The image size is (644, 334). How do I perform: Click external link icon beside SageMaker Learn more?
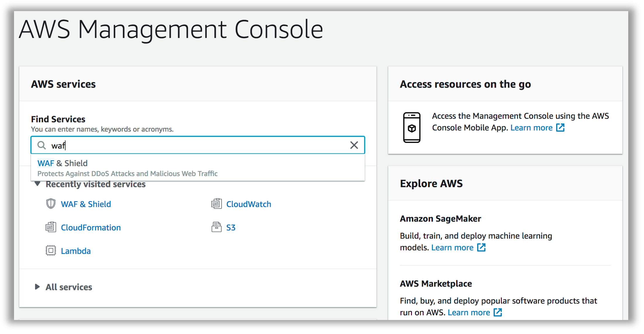481,248
